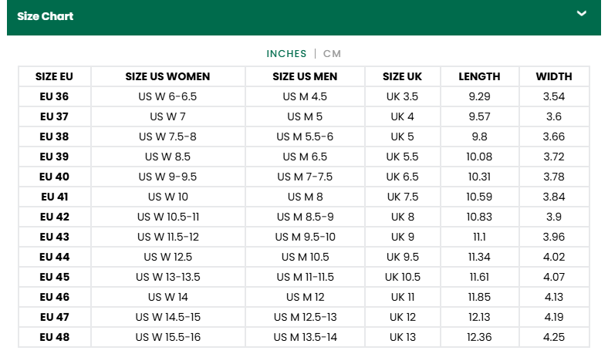Select the EU 36 row label
This screenshot has height=364, width=608.
55,96
